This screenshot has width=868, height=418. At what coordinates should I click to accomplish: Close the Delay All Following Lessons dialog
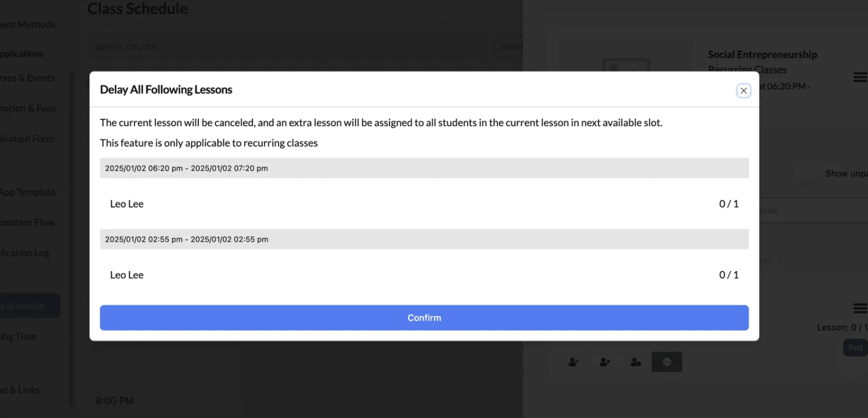(743, 90)
